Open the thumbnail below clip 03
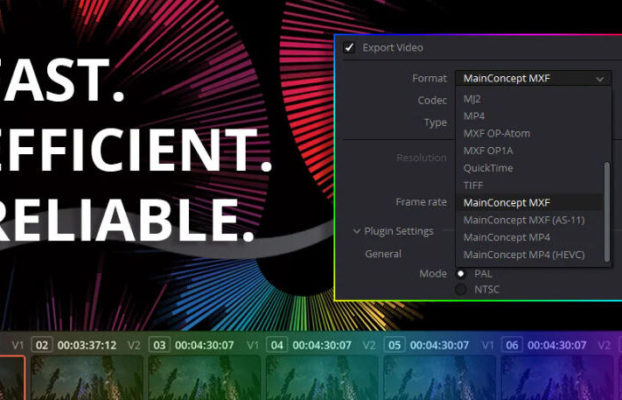The image size is (622, 400). pos(205,378)
